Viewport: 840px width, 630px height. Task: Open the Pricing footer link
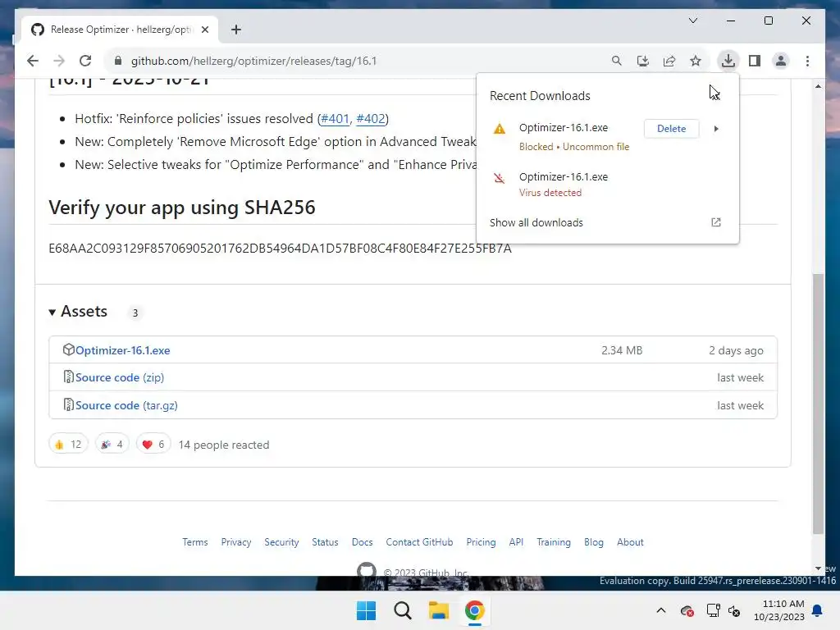[x=481, y=542]
